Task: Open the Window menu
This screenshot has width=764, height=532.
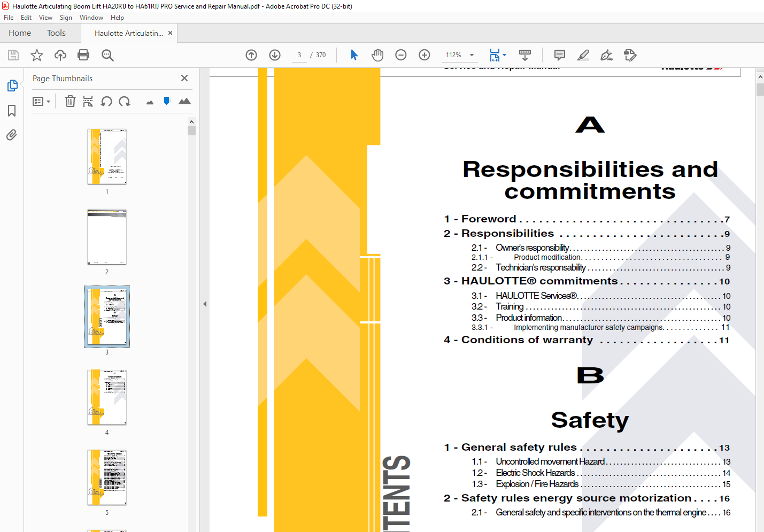Action: (x=91, y=18)
